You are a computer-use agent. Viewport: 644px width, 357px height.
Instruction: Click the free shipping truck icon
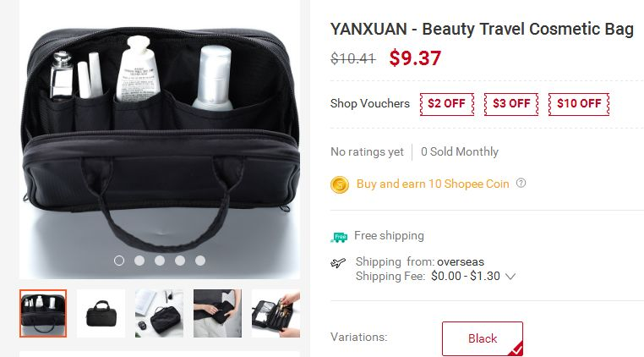(339, 237)
